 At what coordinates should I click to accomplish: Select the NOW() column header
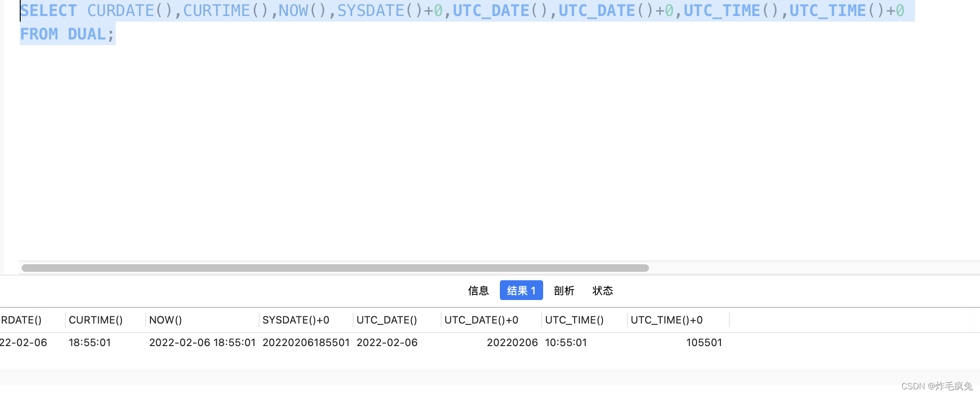[x=202, y=320]
